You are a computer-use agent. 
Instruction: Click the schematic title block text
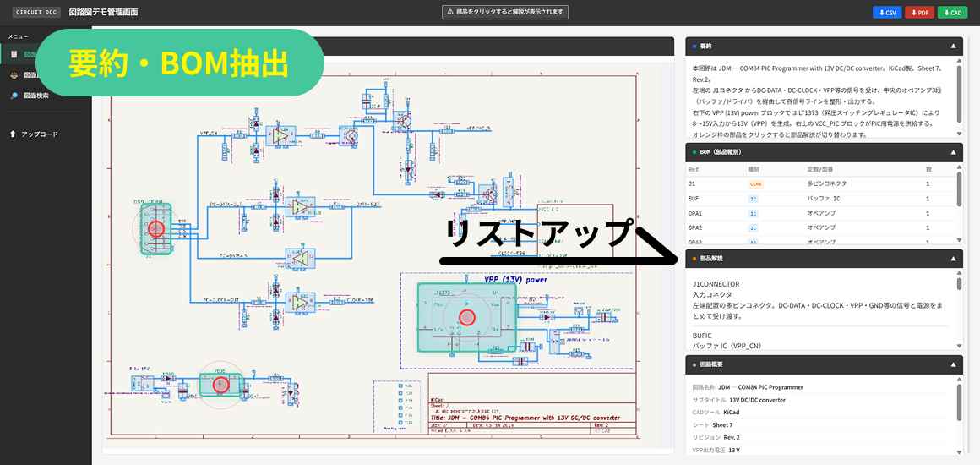[x=525, y=418]
